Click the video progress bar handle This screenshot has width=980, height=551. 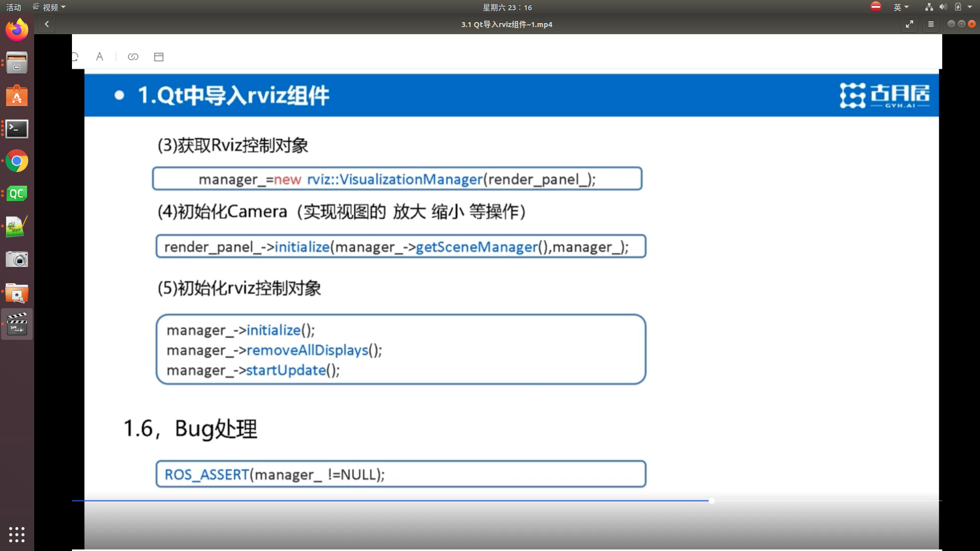712,500
